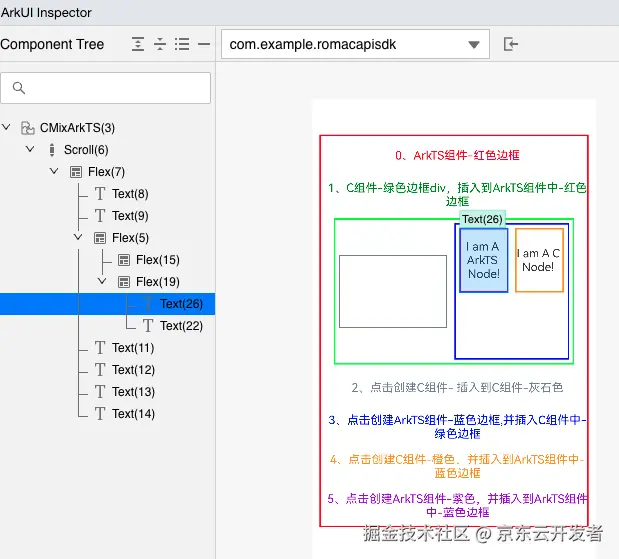The image size is (619, 559).
Task: Click the export snapshot icon
Action: (x=510, y=44)
